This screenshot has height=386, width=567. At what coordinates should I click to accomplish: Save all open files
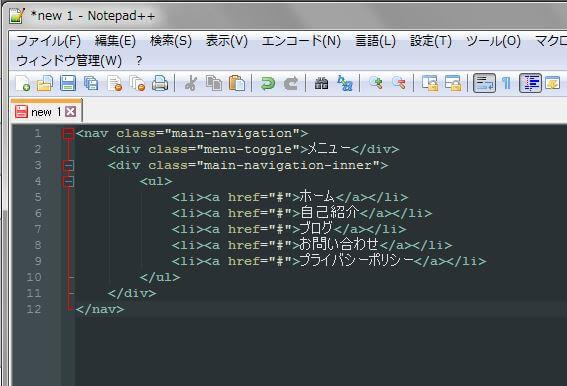(91, 83)
